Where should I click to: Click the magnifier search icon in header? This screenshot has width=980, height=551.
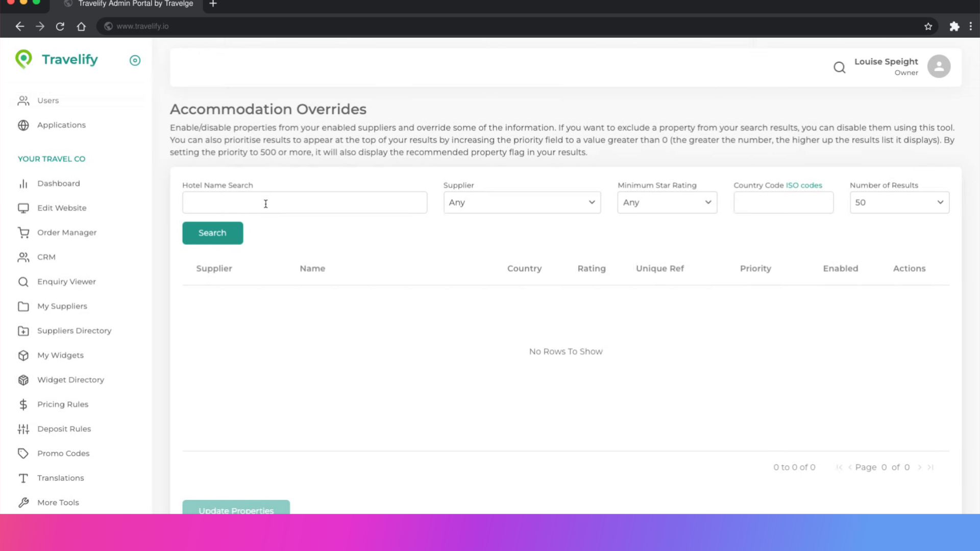pos(839,67)
